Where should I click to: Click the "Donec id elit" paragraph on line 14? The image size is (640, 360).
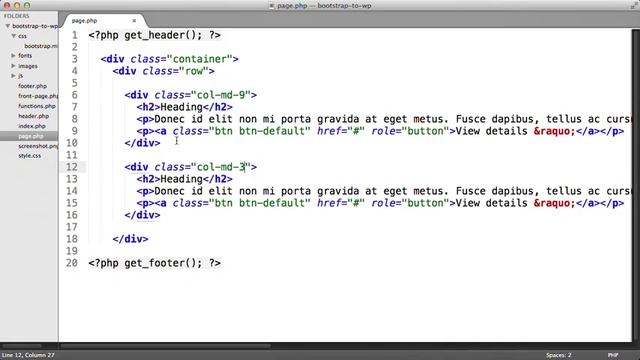pos(384,191)
